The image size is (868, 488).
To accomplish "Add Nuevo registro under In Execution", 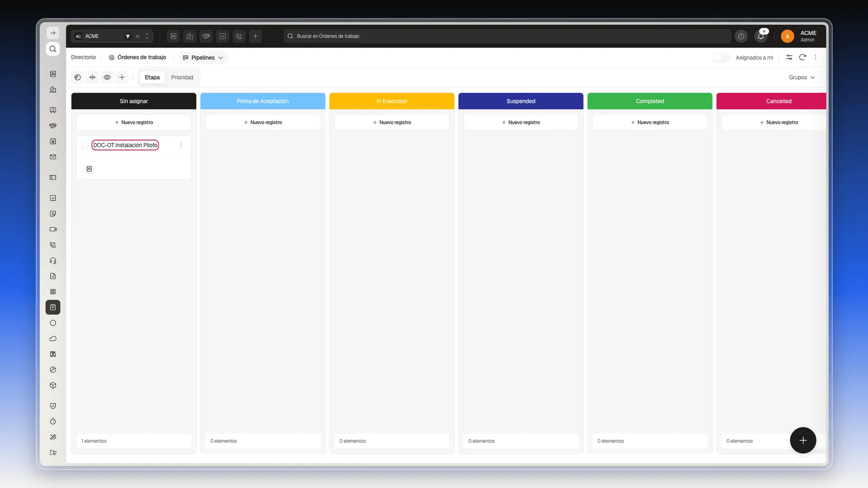I will click(x=392, y=122).
